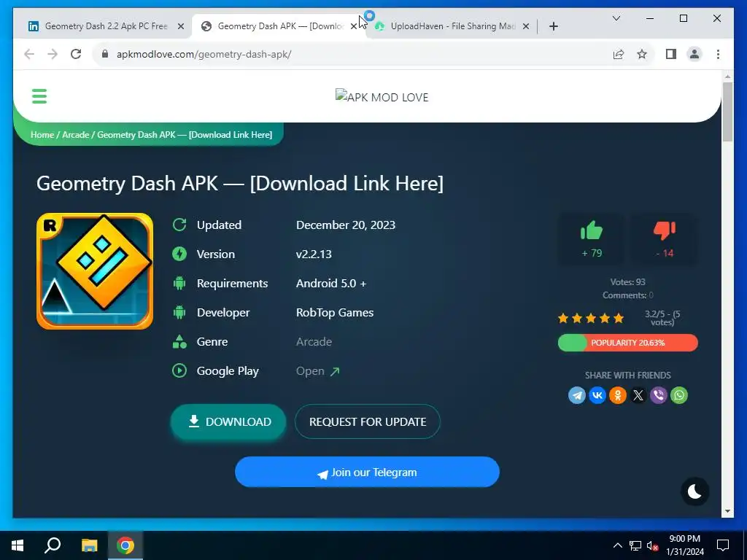Go to Home breadcrumb link
Image resolution: width=747 pixels, height=560 pixels.
pyautogui.click(x=42, y=135)
